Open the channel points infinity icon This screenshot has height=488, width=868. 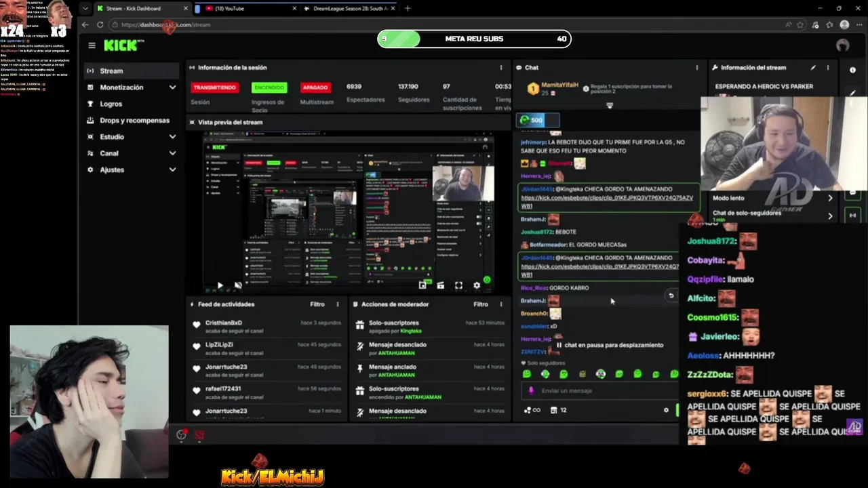pyautogui.click(x=532, y=410)
